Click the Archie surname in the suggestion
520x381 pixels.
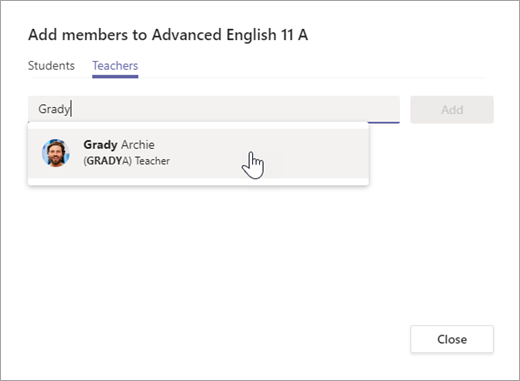[138, 145]
